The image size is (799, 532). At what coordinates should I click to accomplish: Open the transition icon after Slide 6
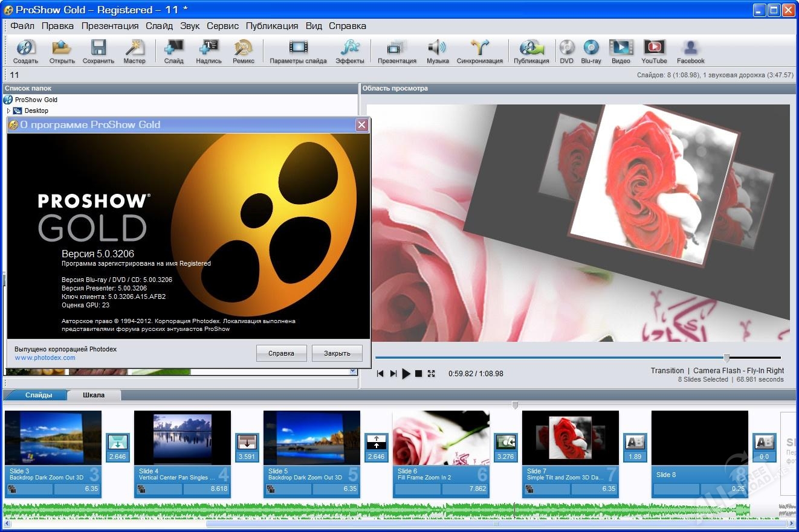point(505,443)
